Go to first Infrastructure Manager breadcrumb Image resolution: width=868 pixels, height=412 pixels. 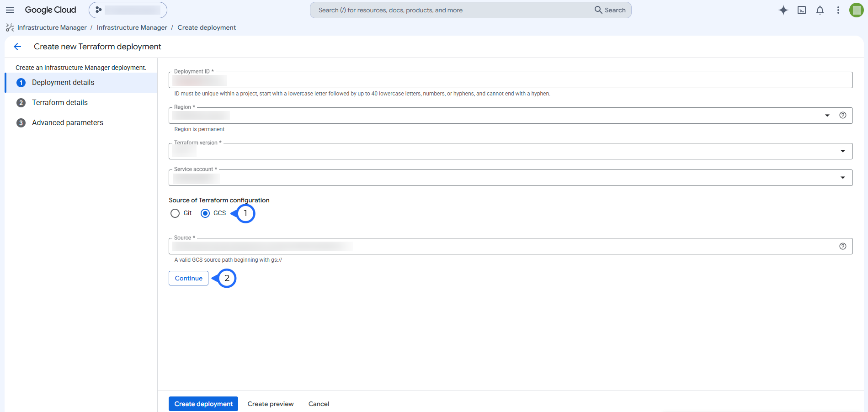52,27
